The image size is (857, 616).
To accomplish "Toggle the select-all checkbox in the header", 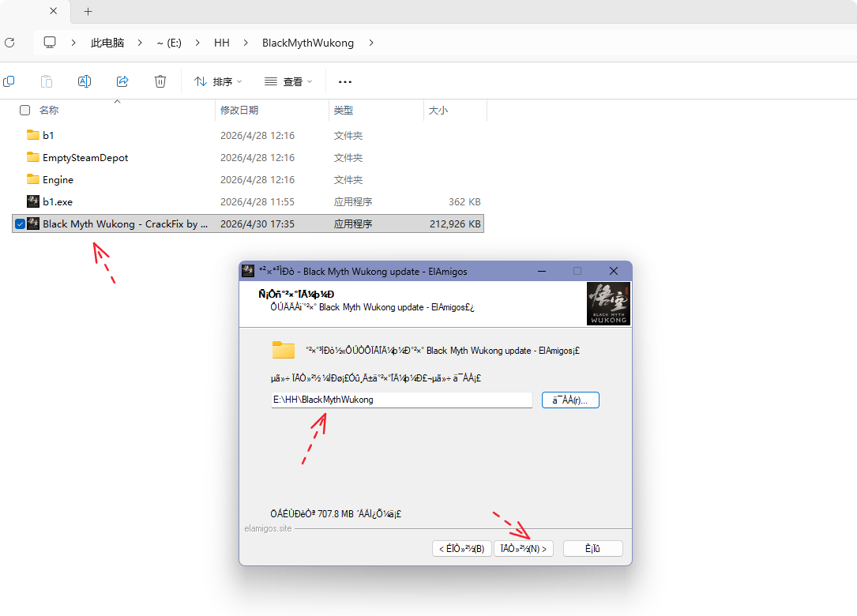I will pos(24,111).
